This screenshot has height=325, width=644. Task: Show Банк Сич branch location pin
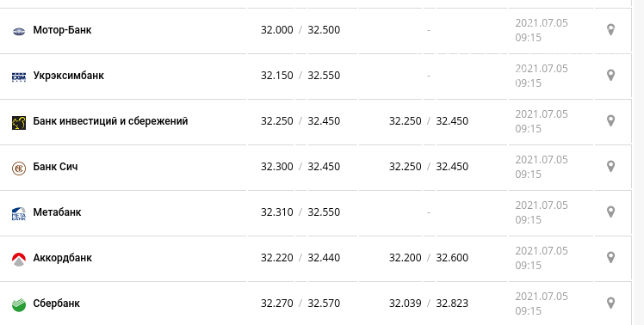pos(610,167)
